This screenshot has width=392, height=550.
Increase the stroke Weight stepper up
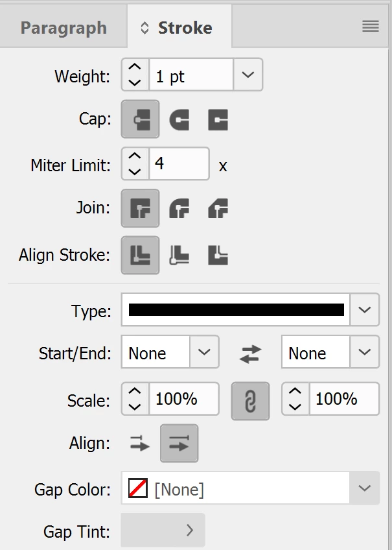click(x=135, y=68)
